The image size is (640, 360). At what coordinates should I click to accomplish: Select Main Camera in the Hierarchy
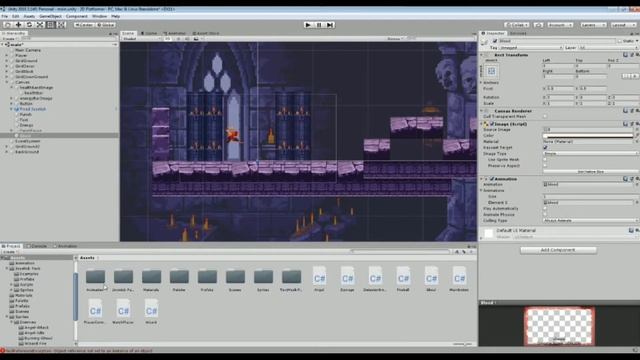click(28, 50)
